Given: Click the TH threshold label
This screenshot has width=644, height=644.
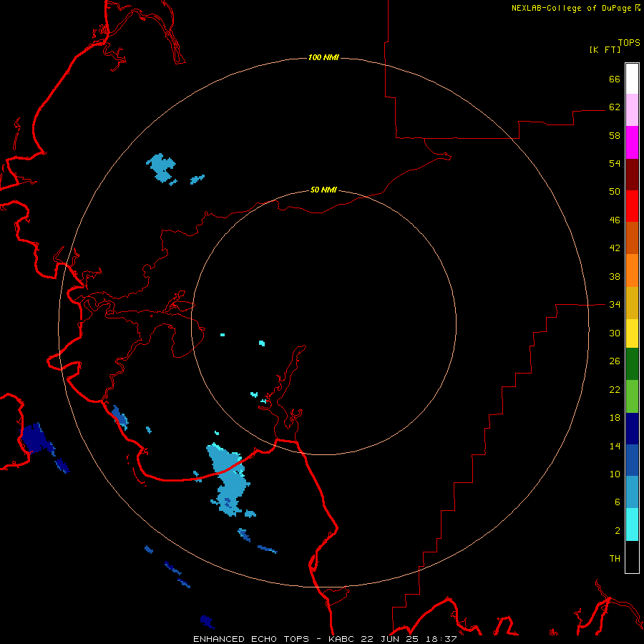Looking at the screenshot, I should (615, 559).
